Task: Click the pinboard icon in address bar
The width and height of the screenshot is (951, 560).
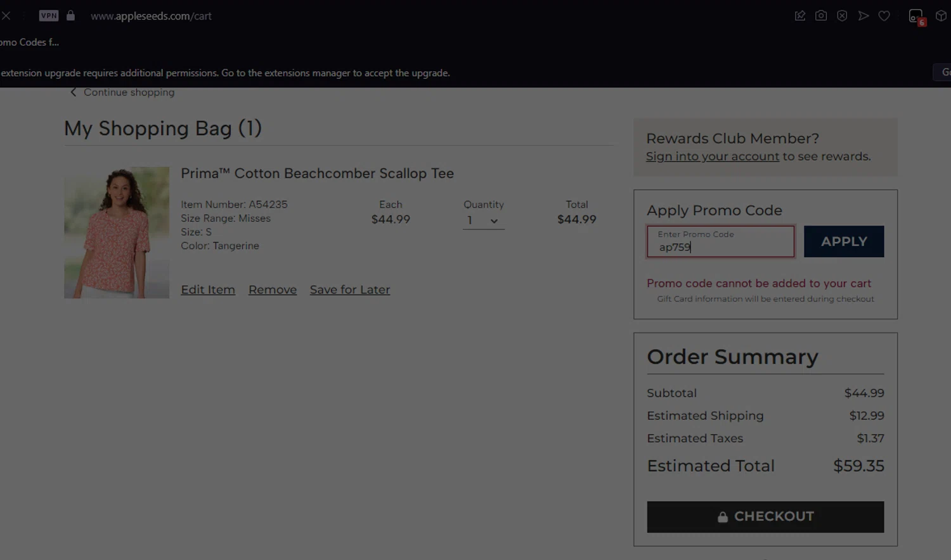Action: pos(800,16)
